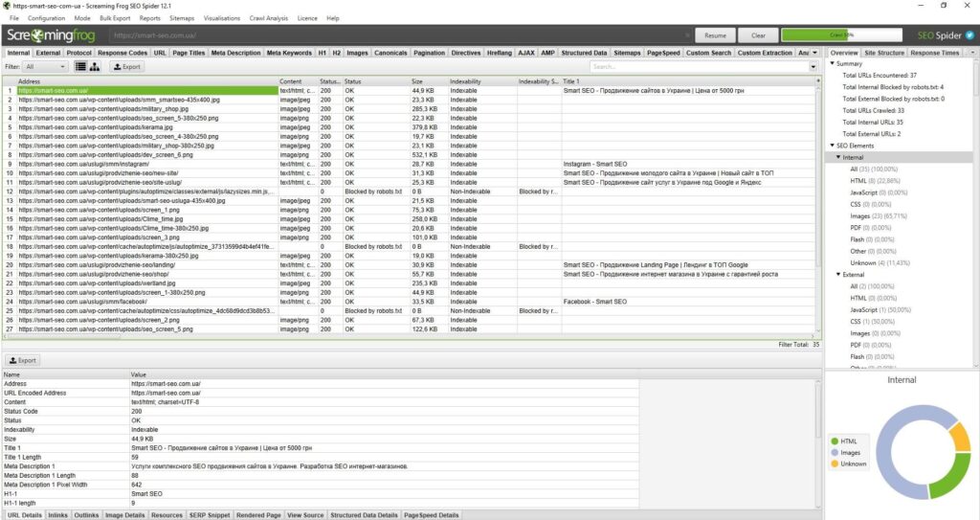Click the Meta Description 1 value text
980x520 pixels.
pyautogui.click(x=269, y=466)
